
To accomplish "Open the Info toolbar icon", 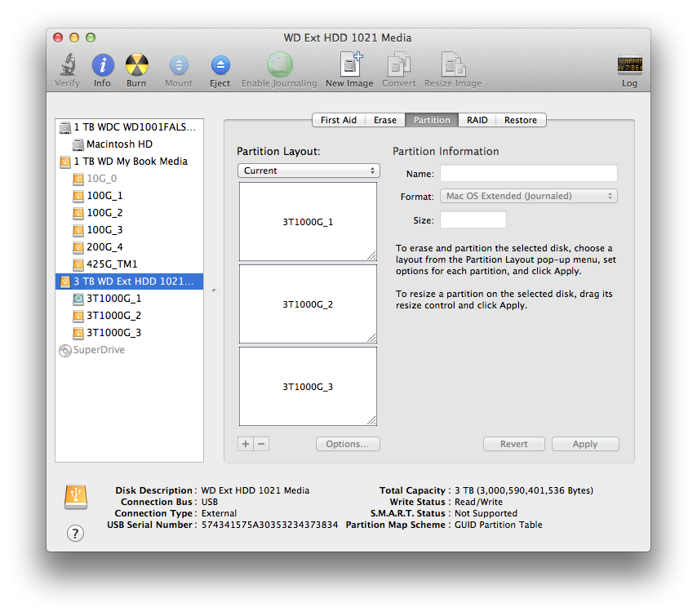I will tap(103, 65).
